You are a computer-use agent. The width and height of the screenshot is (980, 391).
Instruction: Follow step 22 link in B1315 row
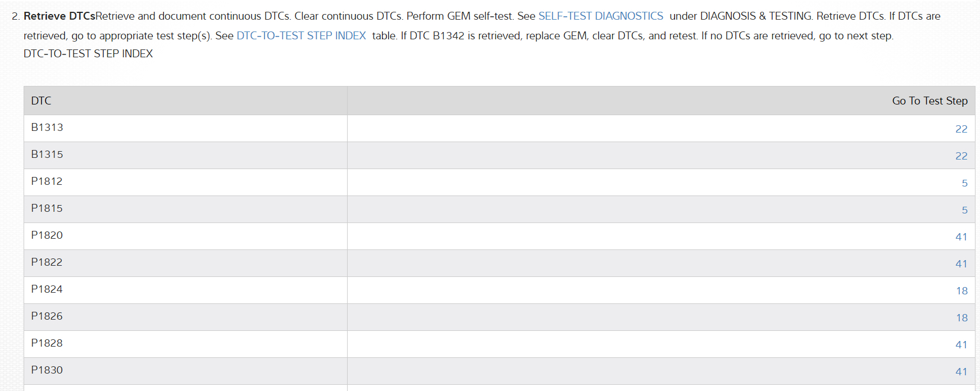tap(961, 156)
